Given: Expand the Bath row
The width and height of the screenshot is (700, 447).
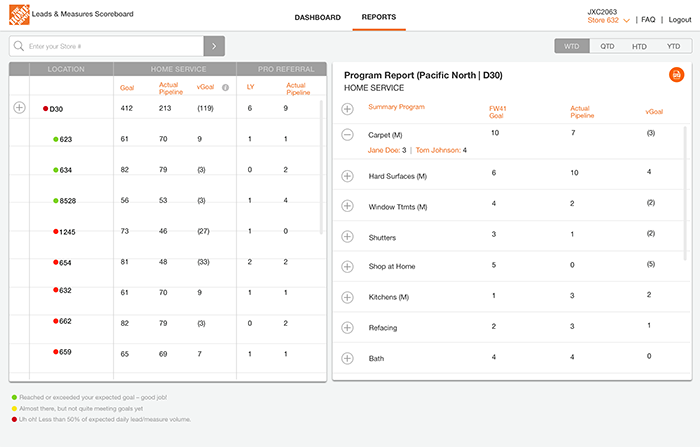Looking at the screenshot, I should (x=347, y=358).
